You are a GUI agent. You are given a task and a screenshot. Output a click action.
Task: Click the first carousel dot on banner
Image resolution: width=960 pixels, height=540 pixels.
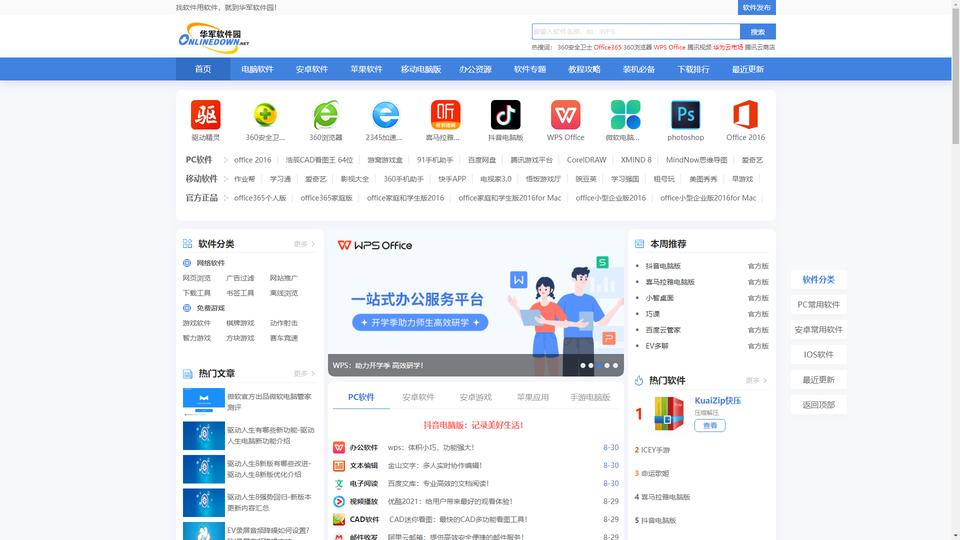point(583,366)
